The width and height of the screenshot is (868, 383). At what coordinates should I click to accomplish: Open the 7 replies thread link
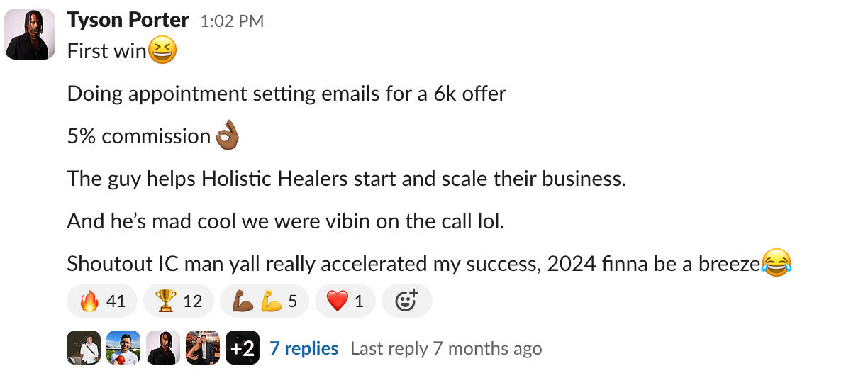tap(304, 348)
